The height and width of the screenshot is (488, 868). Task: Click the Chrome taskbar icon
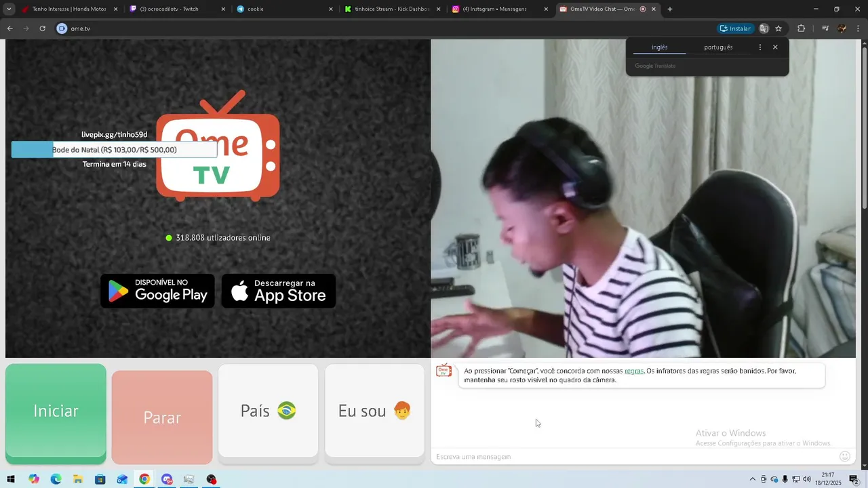click(144, 479)
